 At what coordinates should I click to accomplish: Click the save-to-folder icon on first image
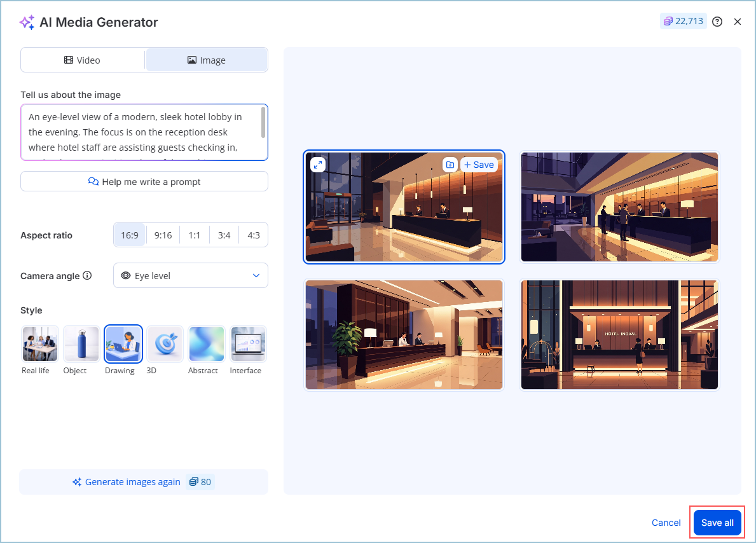coord(450,165)
